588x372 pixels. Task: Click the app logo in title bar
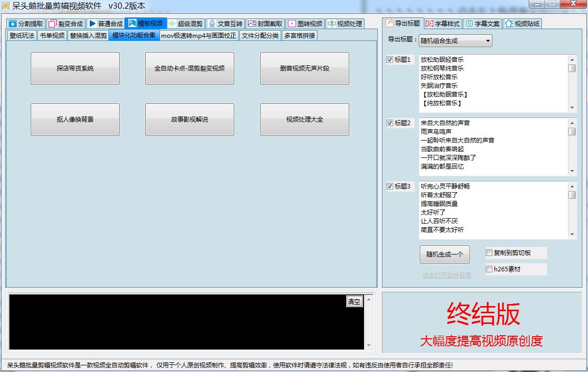6,6
